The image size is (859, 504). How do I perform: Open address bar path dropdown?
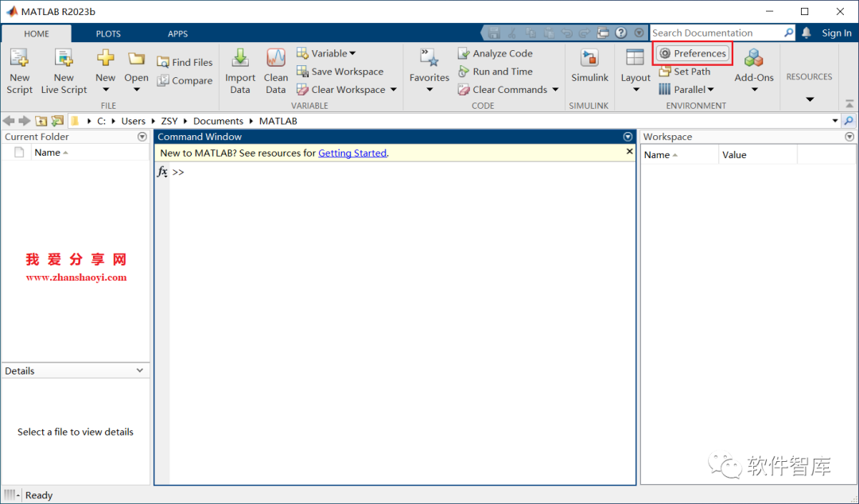click(835, 121)
